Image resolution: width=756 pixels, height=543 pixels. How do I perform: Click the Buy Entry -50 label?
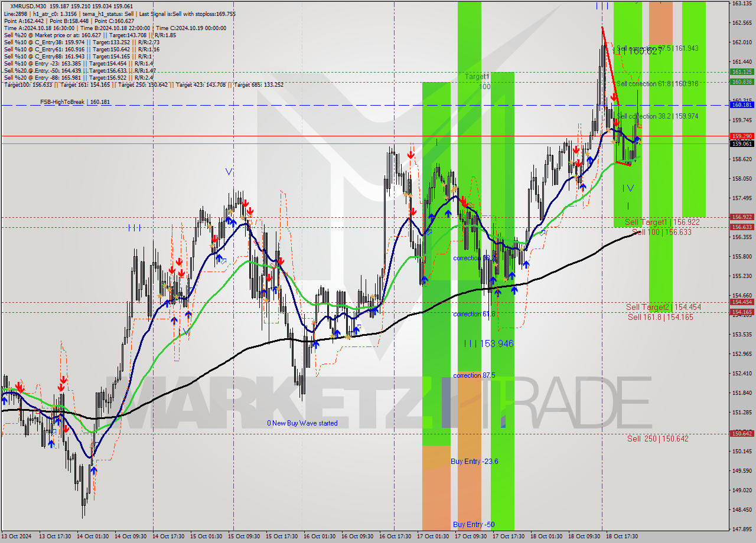474,524
